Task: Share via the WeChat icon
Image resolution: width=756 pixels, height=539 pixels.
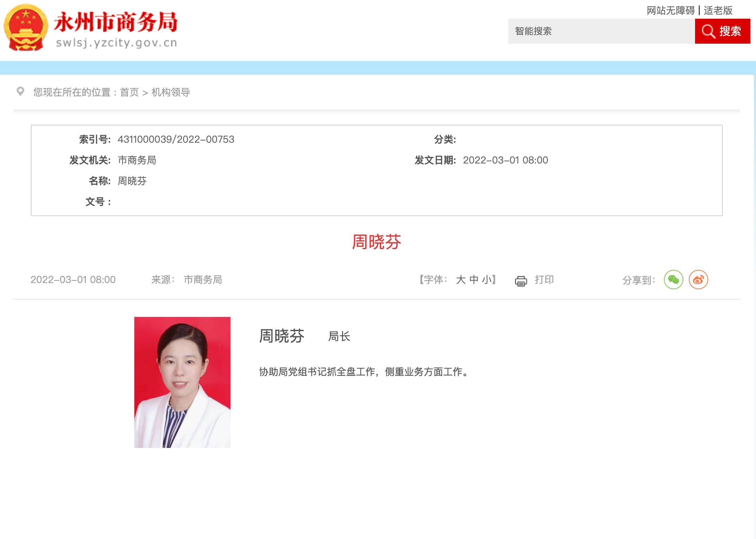Action: [x=673, y=280]
